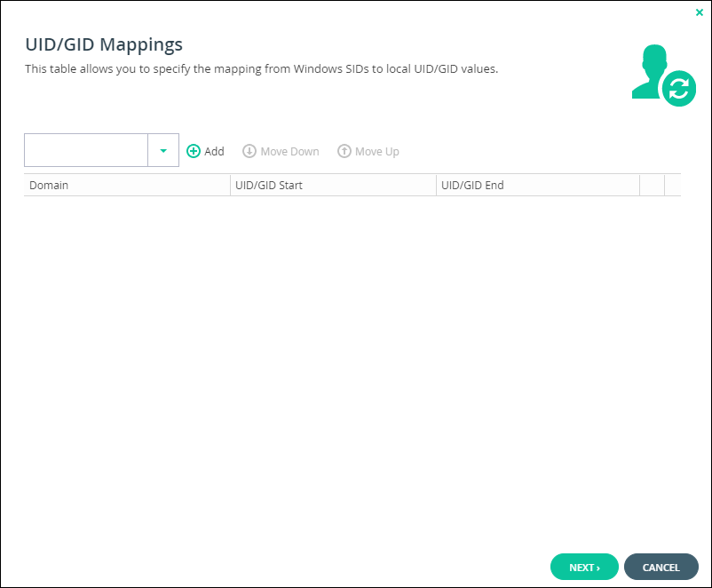The width and height of the screenshot is (712, 588).
Task: Click the UID/GID End column header
Action: (538, 186)
